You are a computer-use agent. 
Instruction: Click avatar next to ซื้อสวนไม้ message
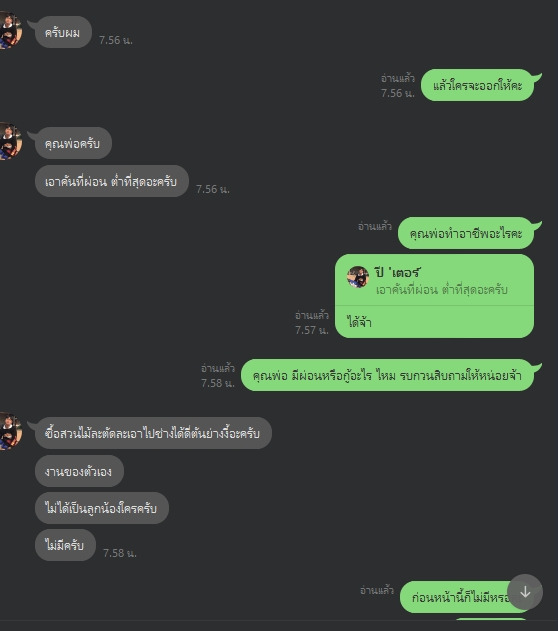point(10,431)
